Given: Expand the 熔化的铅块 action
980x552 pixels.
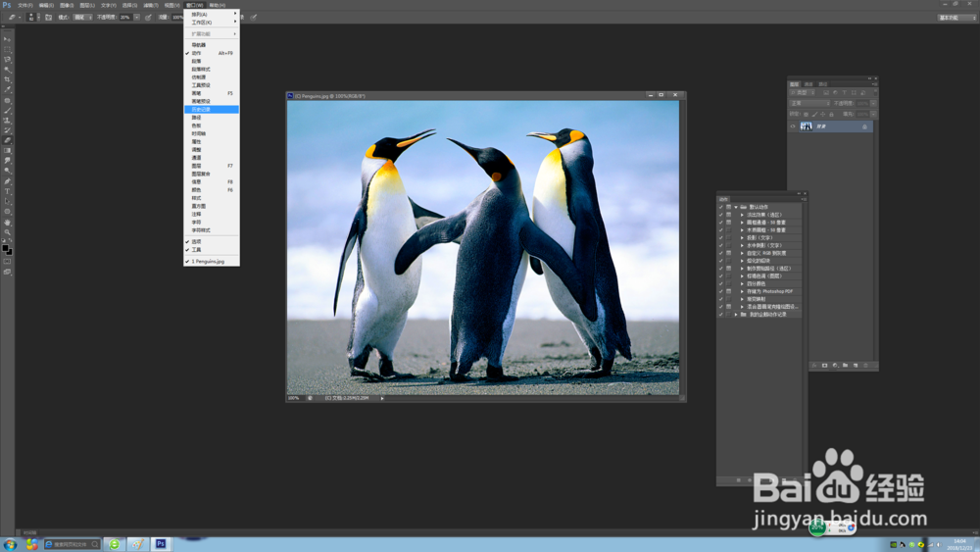Looking at the screenshot, I should pos(743,261).
